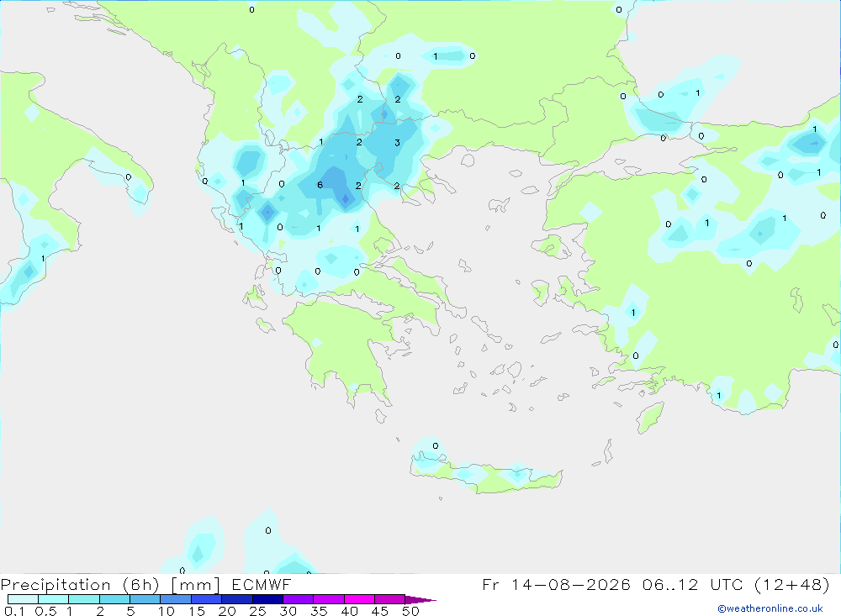The height and width of the screenshot is (616, 841).
Task: Choose the 10–15 mm legend swatch
Action: click(x=176, y=599)
